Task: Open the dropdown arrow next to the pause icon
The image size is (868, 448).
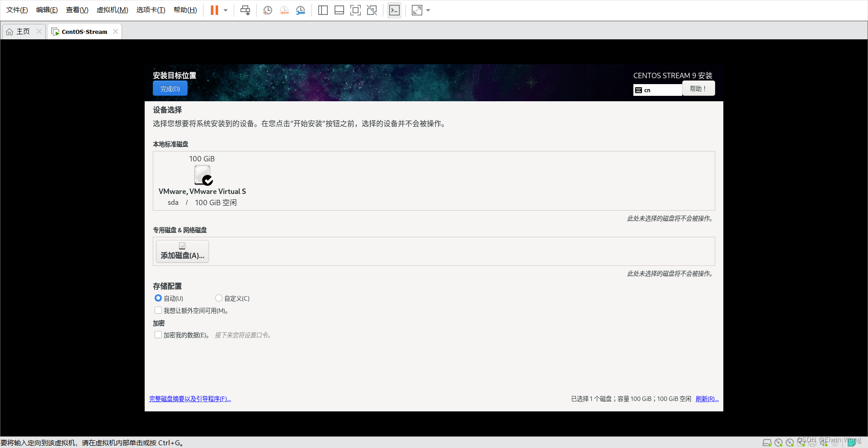Action: [x=226, y=10]
